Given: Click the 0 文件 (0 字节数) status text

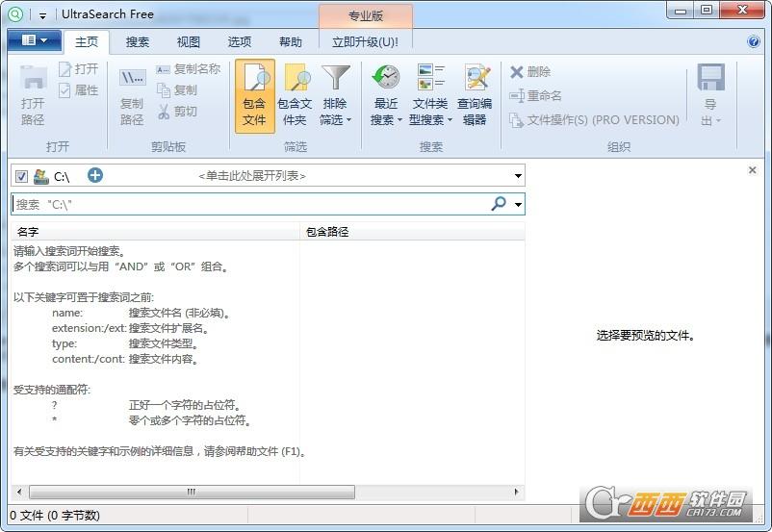Looking at the screenshot, I should (55, 516).
